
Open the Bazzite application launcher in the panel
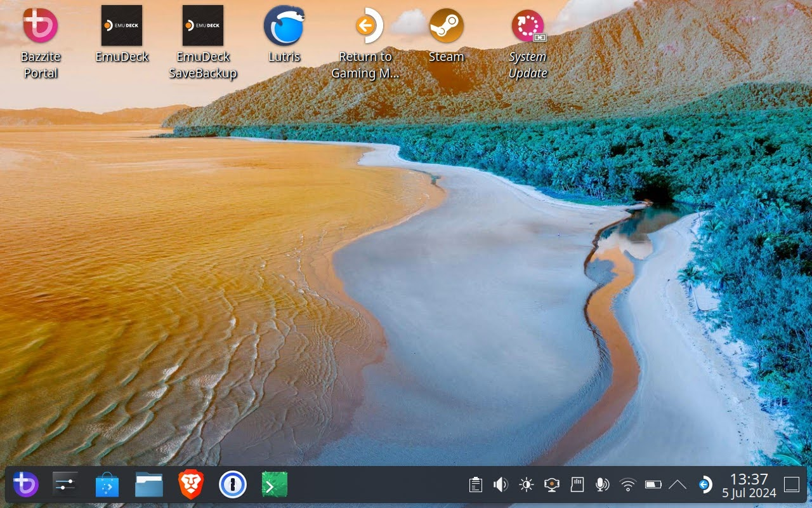click(26, 485)
